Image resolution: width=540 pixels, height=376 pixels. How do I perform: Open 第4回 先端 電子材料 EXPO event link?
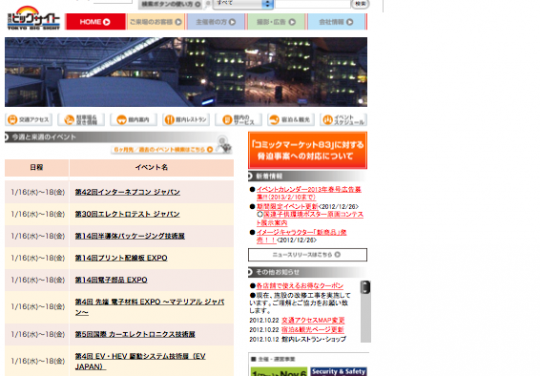(149, 307)
